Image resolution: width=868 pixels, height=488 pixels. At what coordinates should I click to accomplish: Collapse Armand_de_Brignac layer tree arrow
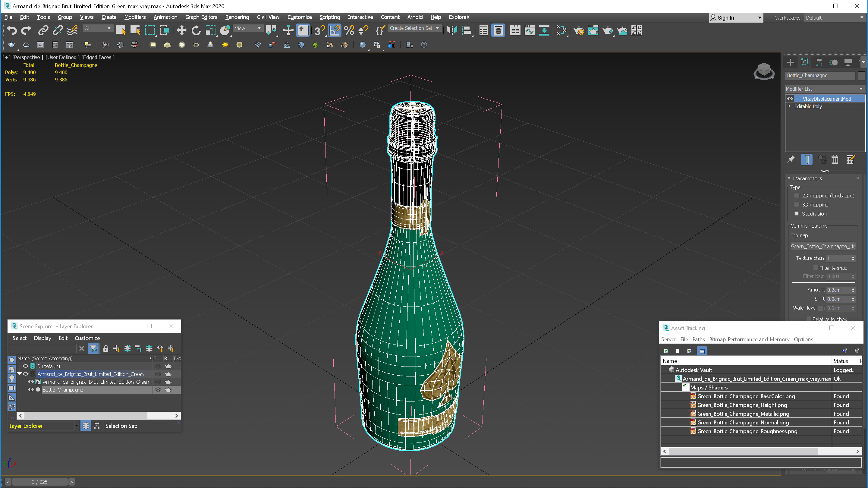tap(20, 374)
